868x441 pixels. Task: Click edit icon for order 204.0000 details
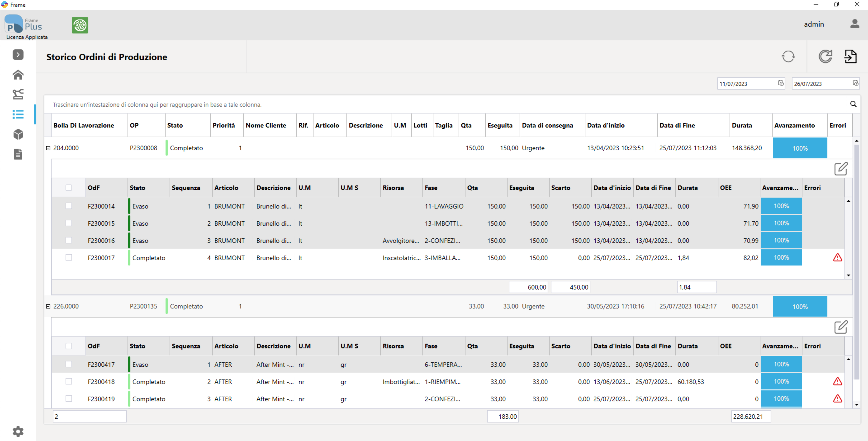coord(841,169)
